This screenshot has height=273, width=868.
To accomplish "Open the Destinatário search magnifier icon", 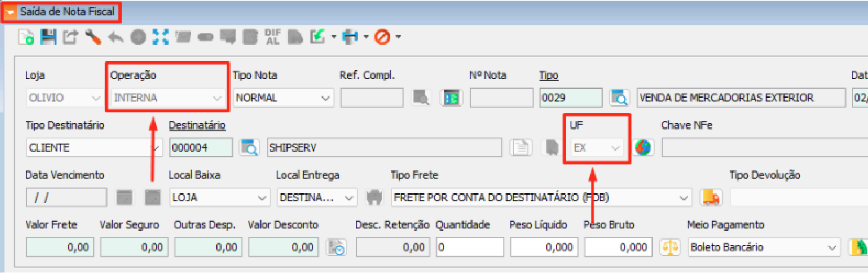I will (x=249, y=147).
